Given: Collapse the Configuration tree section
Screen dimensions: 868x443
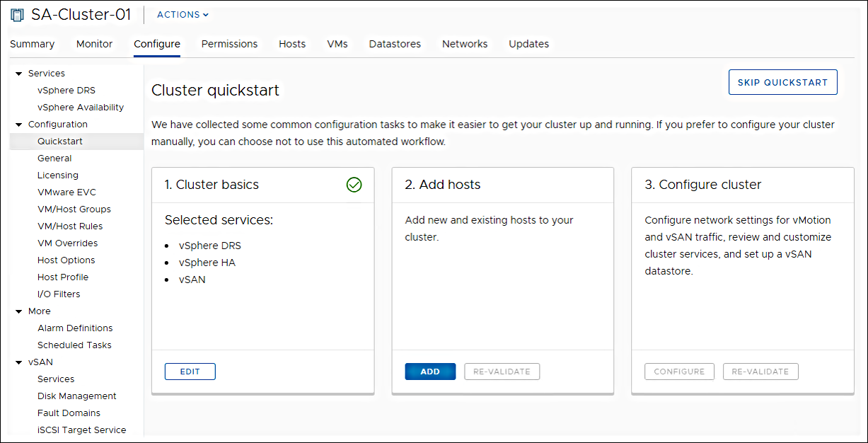Looking at the screenshot, I should tap(18, 125).
